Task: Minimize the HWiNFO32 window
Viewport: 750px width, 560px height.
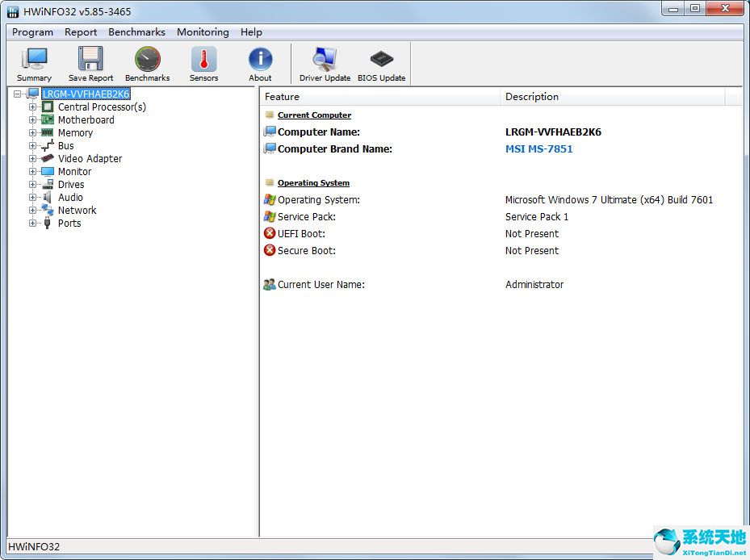Action: (674, 8)
